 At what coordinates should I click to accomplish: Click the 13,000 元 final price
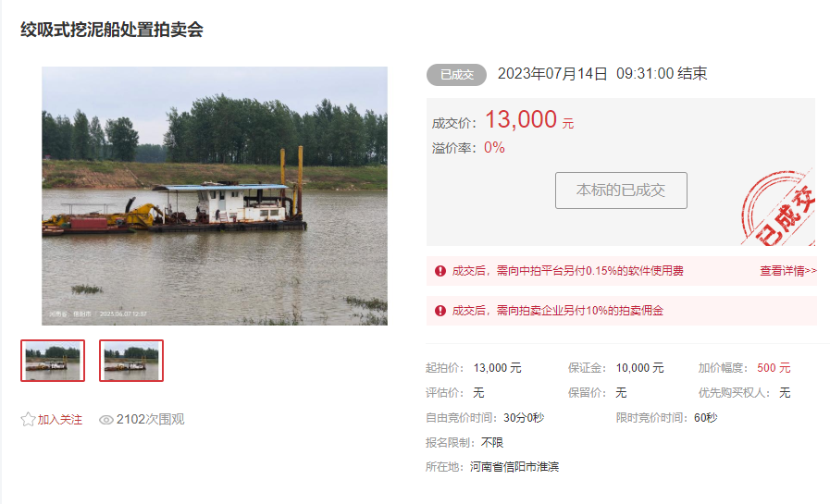tap(528, 119)
